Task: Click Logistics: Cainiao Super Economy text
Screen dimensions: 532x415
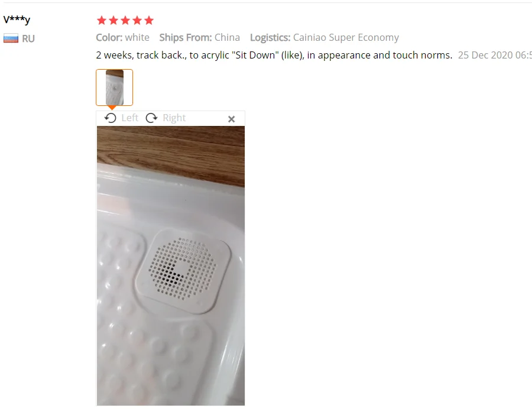Action: tap(325, 37)
